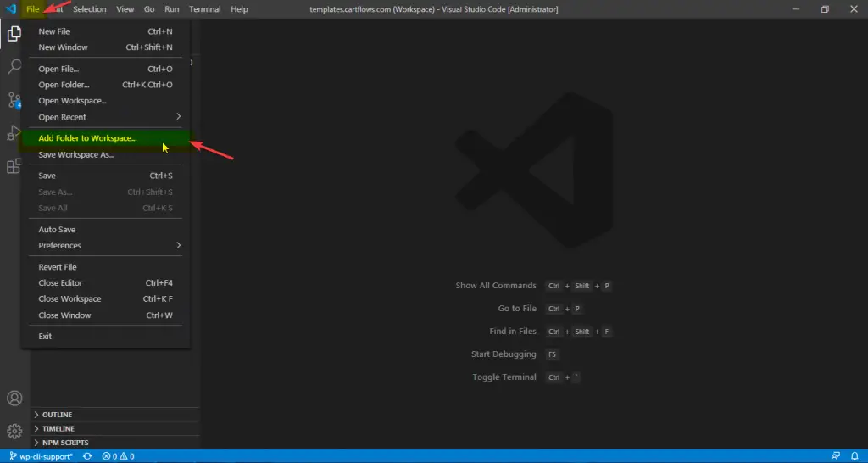Open the Search view icon

click(14, 66)
